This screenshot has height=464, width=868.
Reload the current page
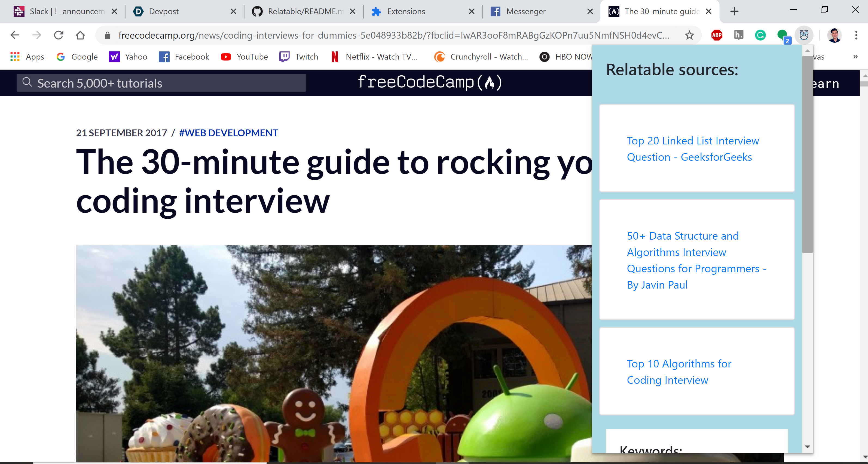59,35
